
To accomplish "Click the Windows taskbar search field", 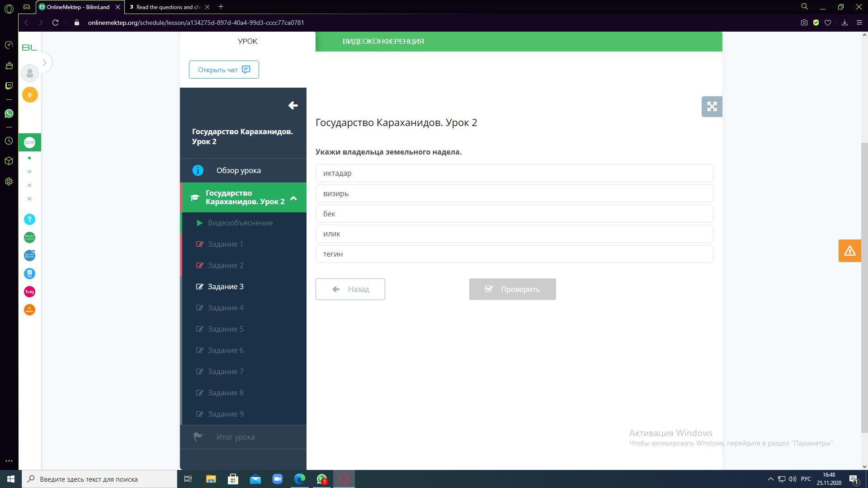I will tap(100, 479).
